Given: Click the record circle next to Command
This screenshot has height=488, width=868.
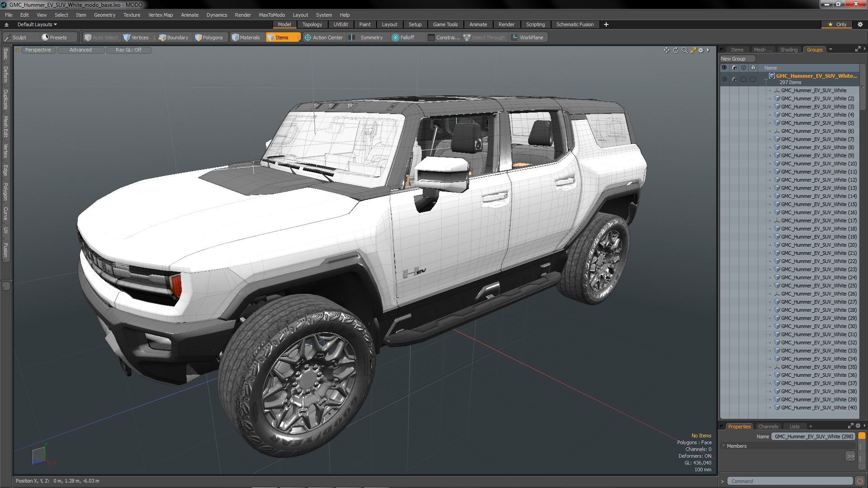Looking at the screenshot, I should pyautogui.click(x=860, y=481).
